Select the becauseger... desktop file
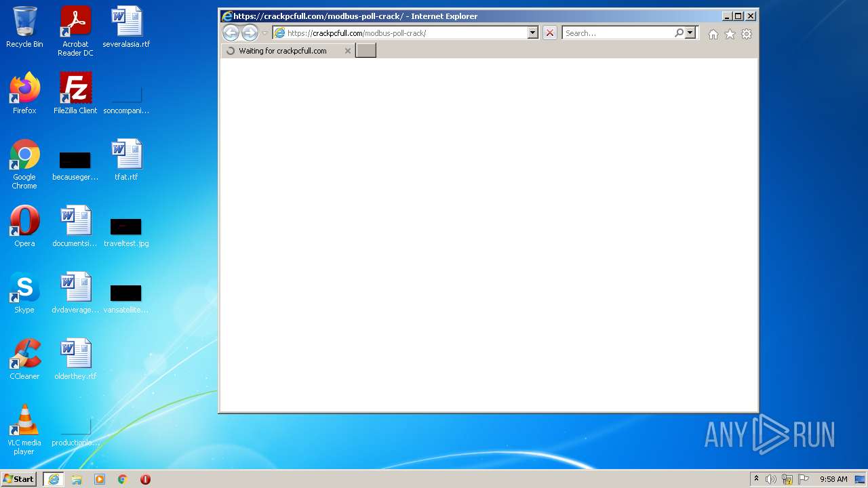This screenshot has height=488, width=868. 75,166
